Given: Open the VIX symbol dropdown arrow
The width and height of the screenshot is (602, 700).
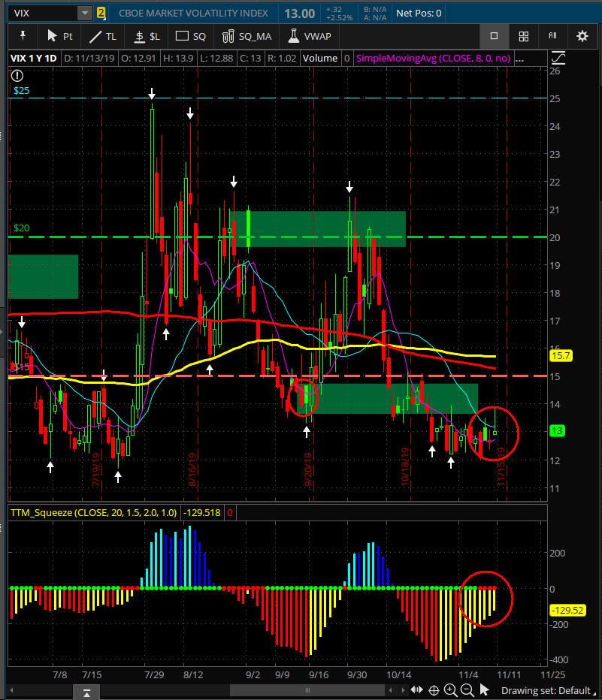Looking at the screenshot, I should [83, 13].
